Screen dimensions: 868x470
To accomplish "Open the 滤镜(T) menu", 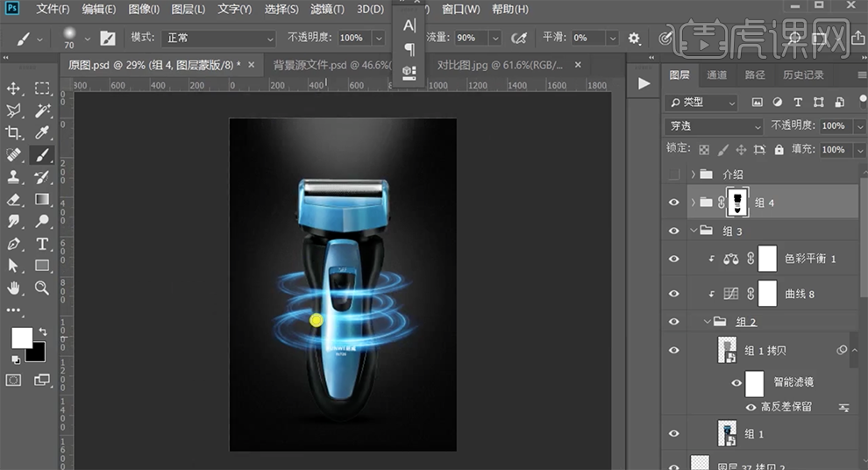I will 327,10.
